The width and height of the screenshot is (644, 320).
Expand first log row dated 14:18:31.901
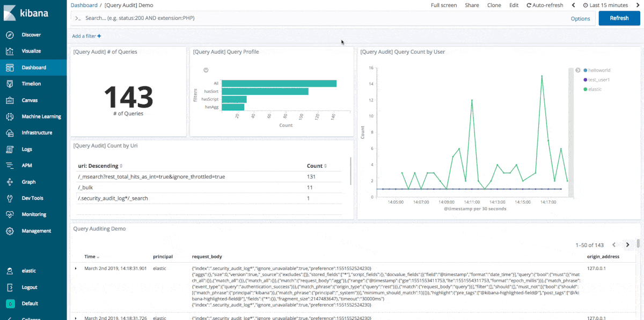point(76,268)
